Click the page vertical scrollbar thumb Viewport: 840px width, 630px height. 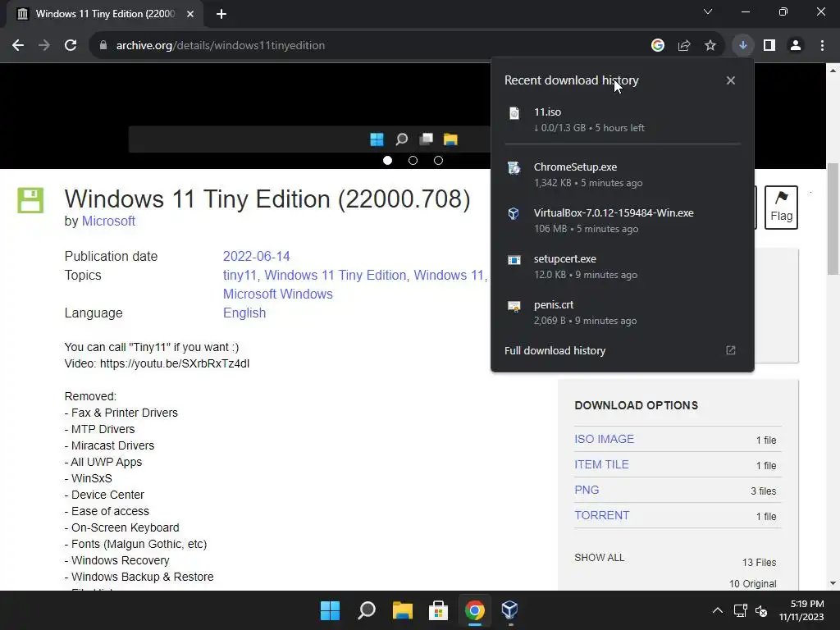[x=833, y=218]
